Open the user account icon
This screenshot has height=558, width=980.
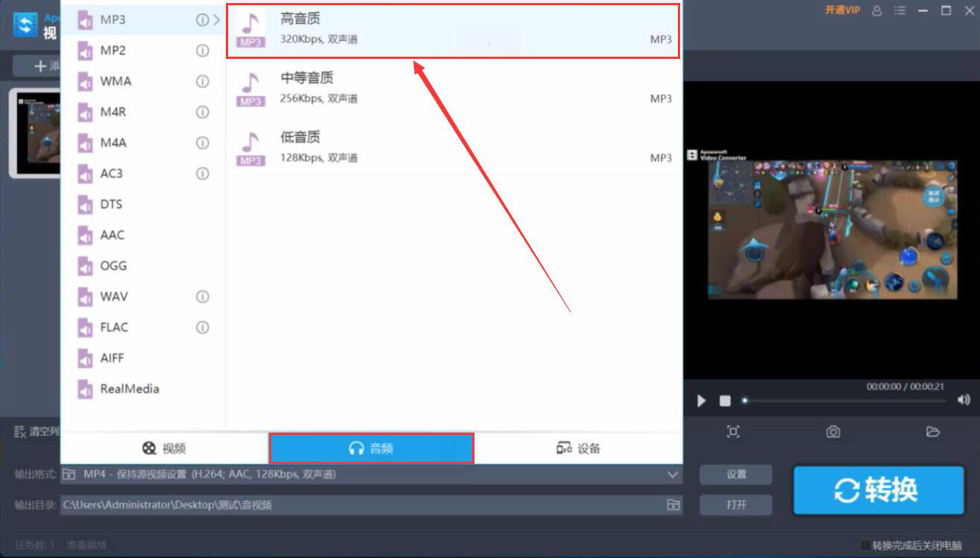click(877, 10)
